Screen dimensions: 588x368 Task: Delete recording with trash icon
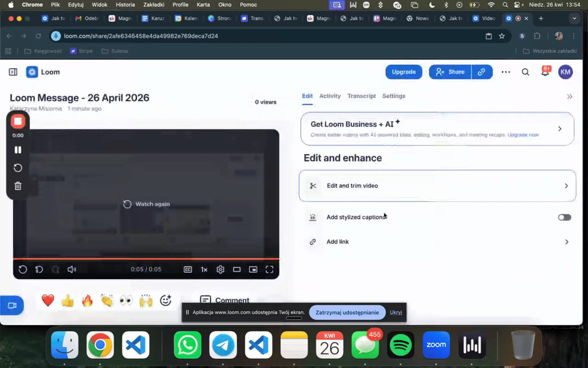pyautogui.click(x=18, y=186)
